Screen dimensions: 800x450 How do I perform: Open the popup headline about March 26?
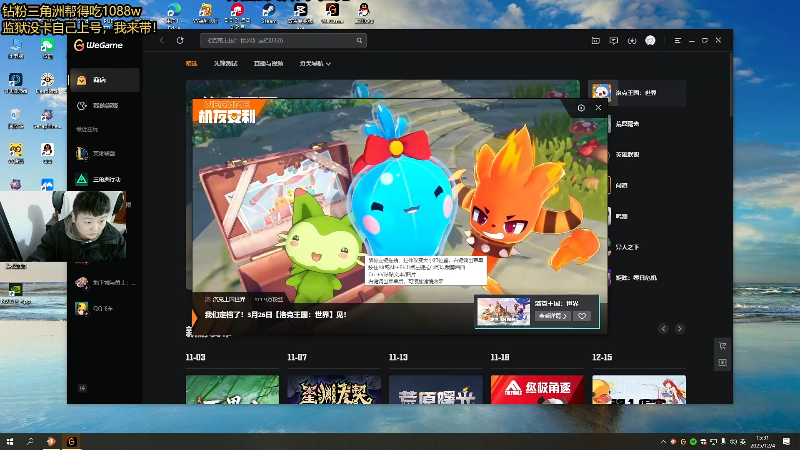pos(276,315)
